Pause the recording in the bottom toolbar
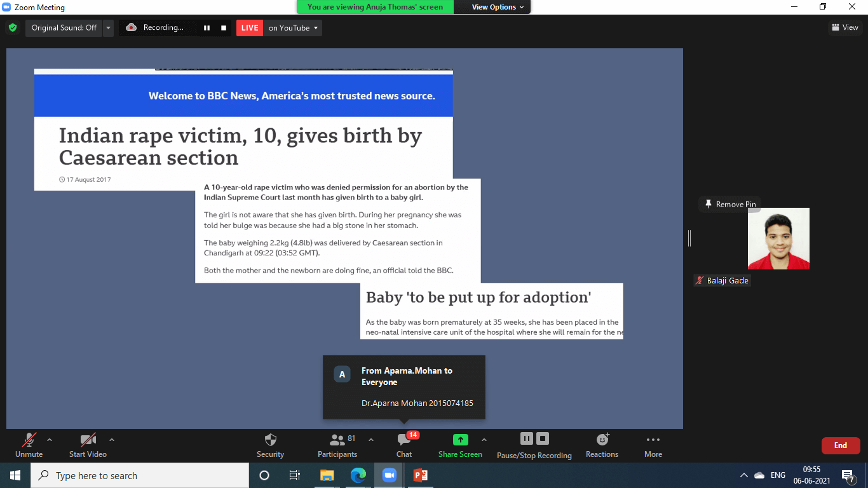 coord(526,438)
